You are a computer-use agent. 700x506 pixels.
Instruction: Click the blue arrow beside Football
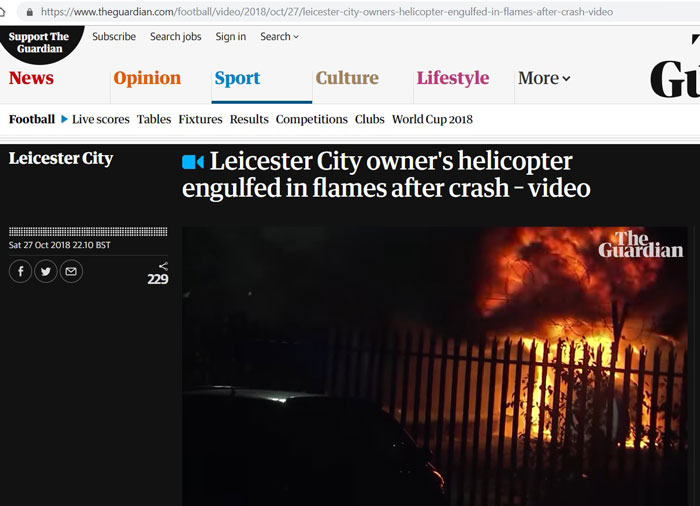(x=64, y=119)
